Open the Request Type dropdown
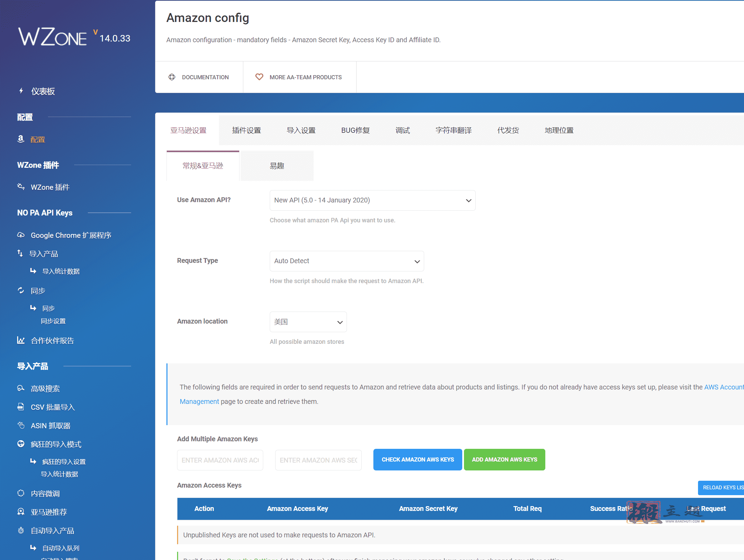Viewport: 744px width, 560px height. (347, 261)
